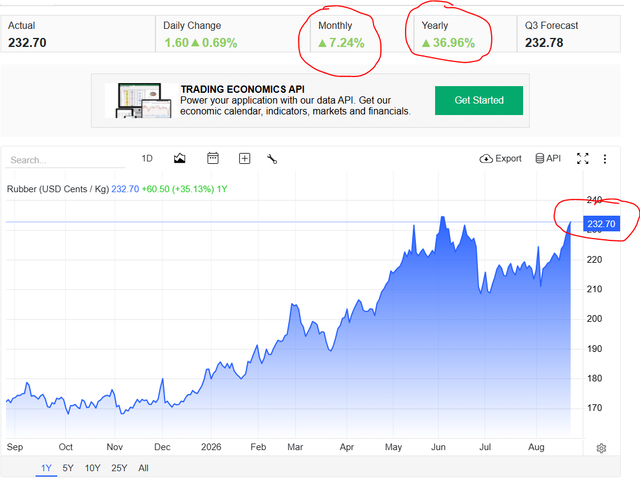Click the TRADING ECONOMICS API headline
This screenshot has height=482, width=640.
[x=242, y=89]
